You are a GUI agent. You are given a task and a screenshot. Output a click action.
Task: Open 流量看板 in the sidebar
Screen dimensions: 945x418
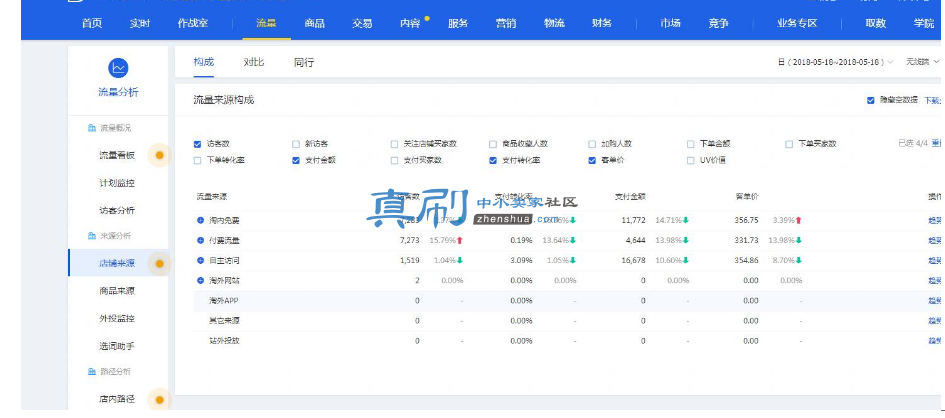point(117,155)
